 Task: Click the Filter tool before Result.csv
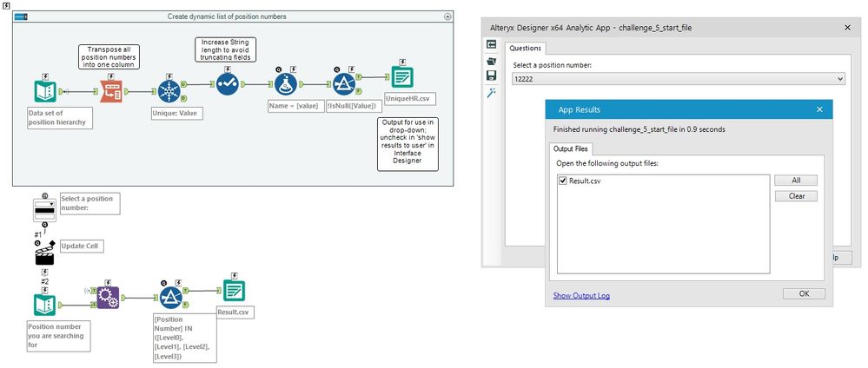click(x=171, y=298)
